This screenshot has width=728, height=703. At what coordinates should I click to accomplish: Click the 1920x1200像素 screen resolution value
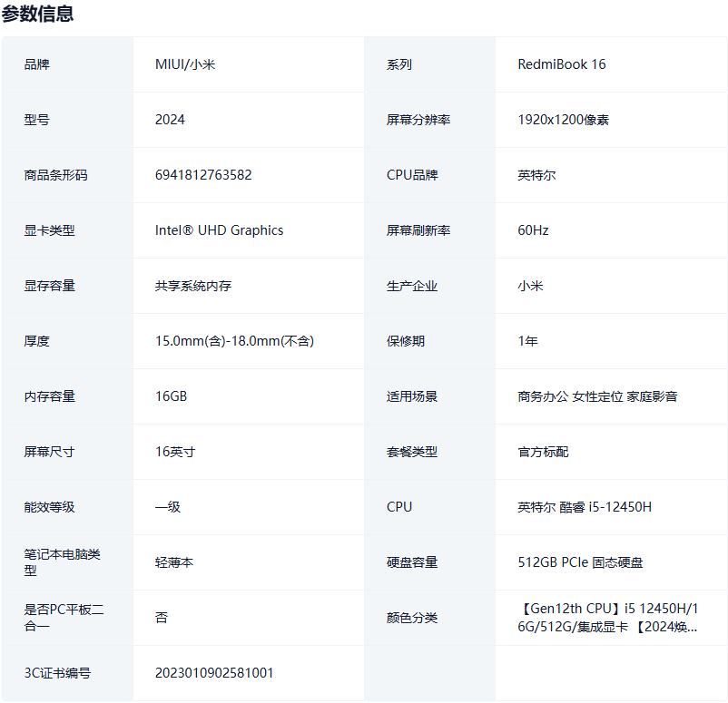(x=563, y=120)
